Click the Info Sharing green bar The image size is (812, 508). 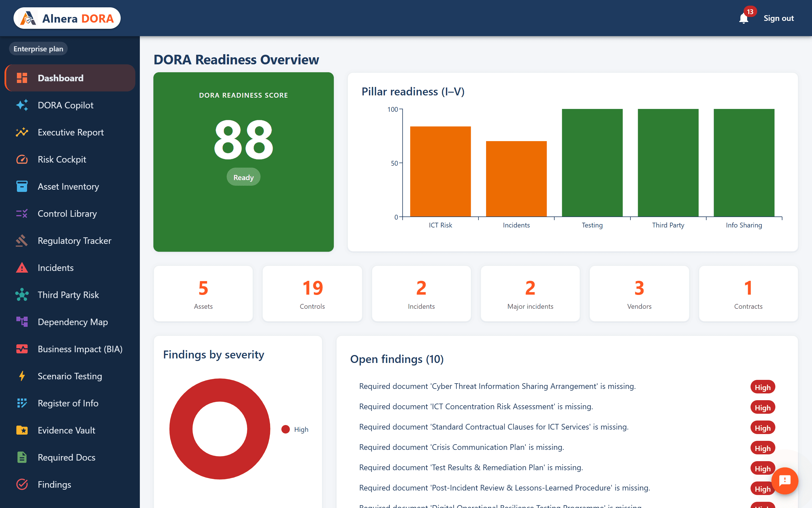pos(744,163)
